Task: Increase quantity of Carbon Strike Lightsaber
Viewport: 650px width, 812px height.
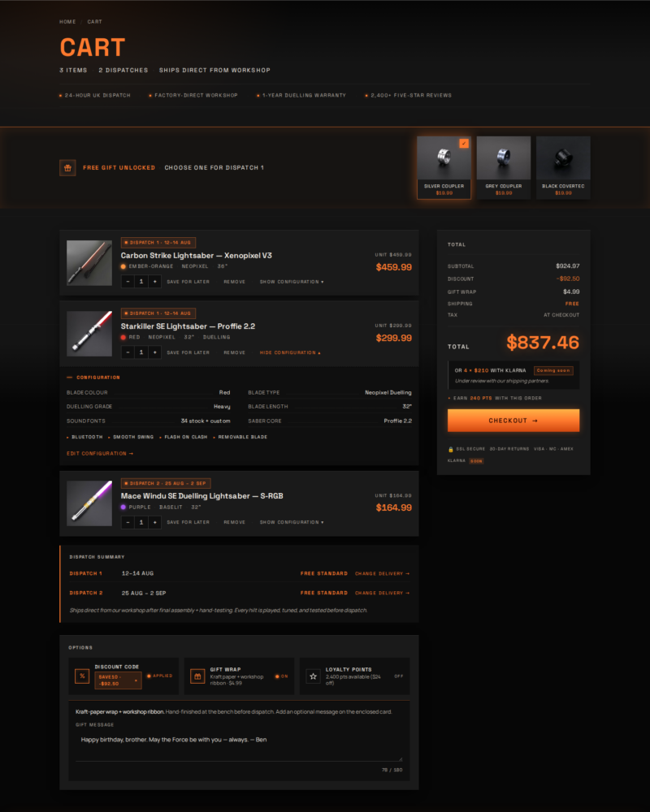Action: pos(154,282)
